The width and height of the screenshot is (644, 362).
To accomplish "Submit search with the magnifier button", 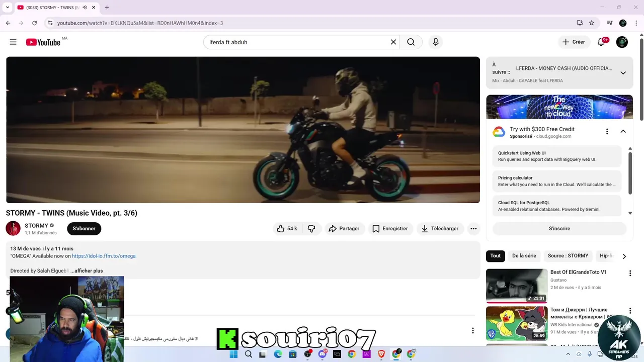I will click(411, 42).
